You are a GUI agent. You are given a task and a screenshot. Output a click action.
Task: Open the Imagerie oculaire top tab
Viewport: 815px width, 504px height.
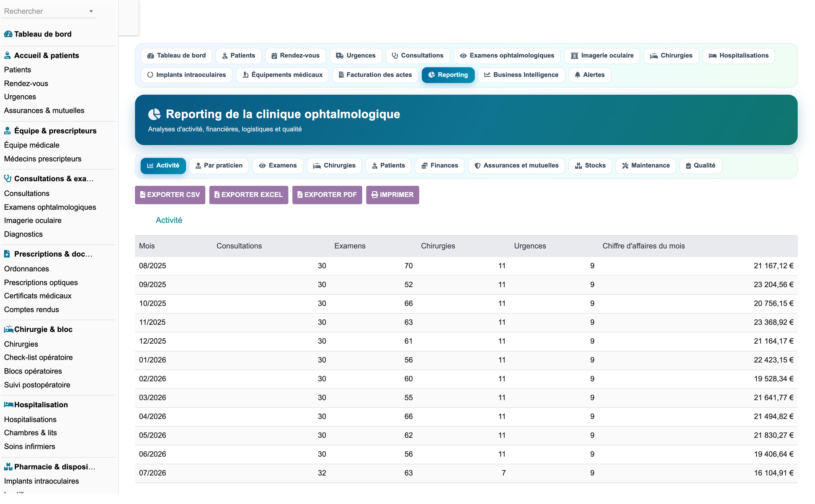[602, 56]
